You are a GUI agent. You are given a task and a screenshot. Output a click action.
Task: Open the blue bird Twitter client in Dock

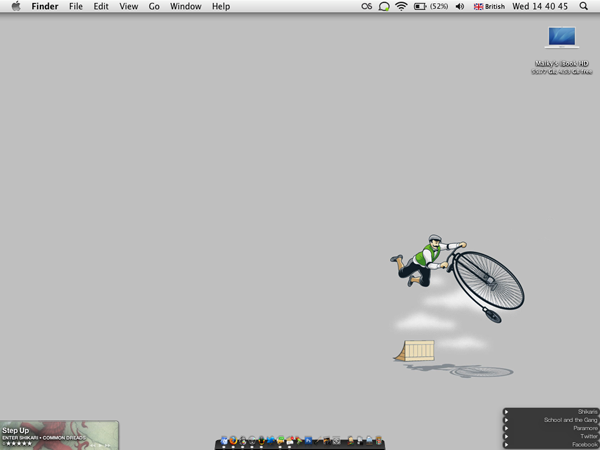tap(271, 441)
